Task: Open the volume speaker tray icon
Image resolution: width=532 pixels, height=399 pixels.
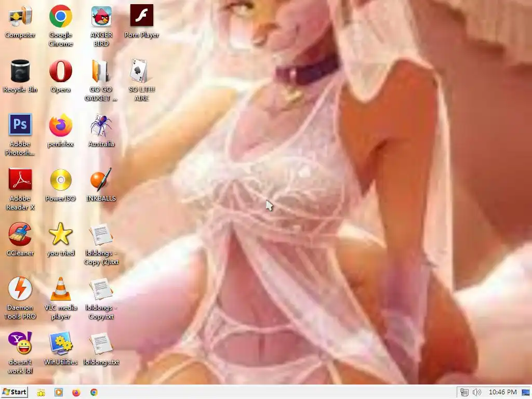Action: 477,393
